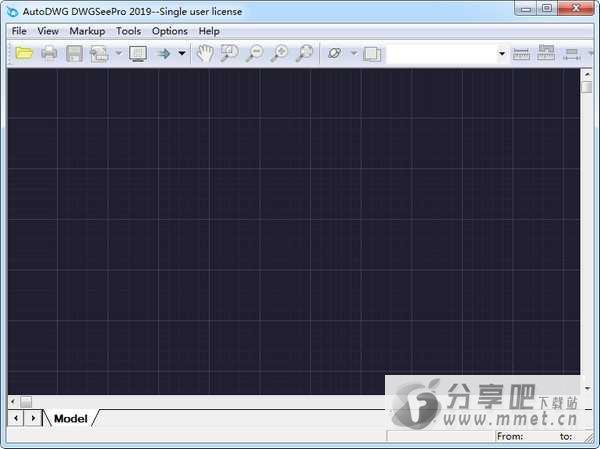Minimize the DWGSeePro window

pos(526,8)
